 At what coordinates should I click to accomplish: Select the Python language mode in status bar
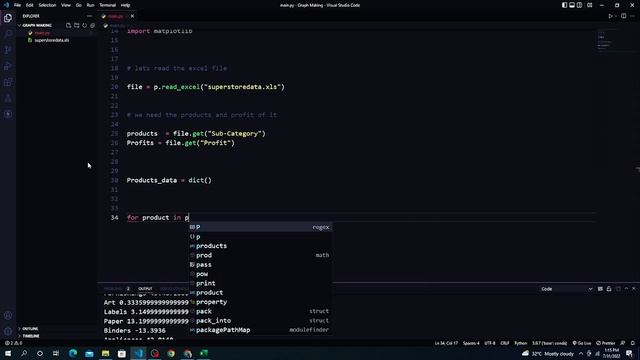520,343
